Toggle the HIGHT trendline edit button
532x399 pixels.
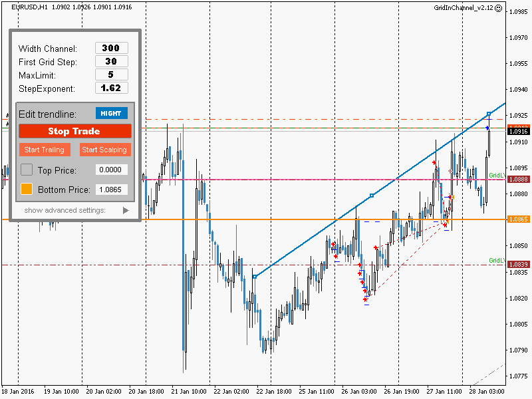tap(112, 113)
